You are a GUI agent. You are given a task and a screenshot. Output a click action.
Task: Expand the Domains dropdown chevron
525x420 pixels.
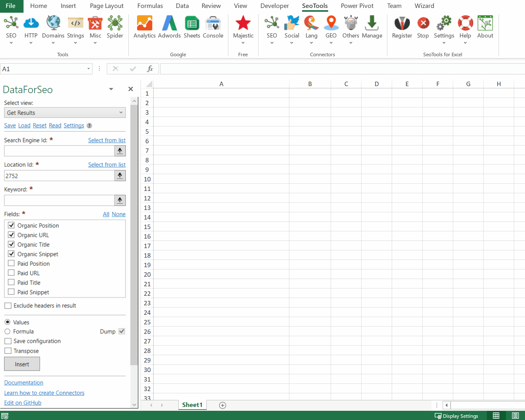pyautogui.click(x=53, y=43)
